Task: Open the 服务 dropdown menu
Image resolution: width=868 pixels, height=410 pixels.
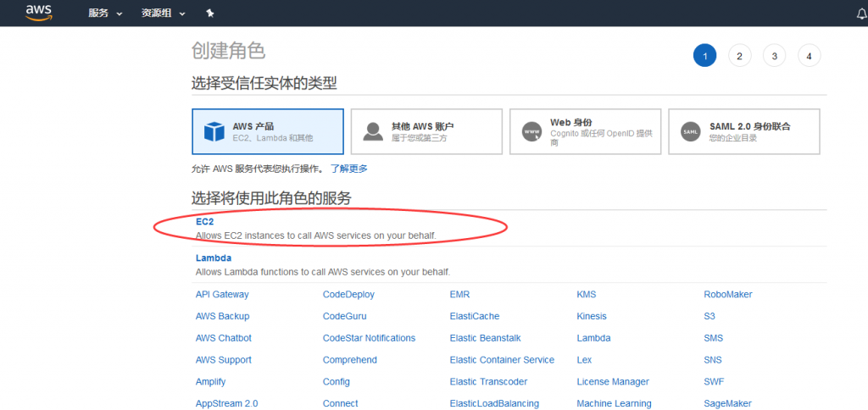Action: (105, 14)
